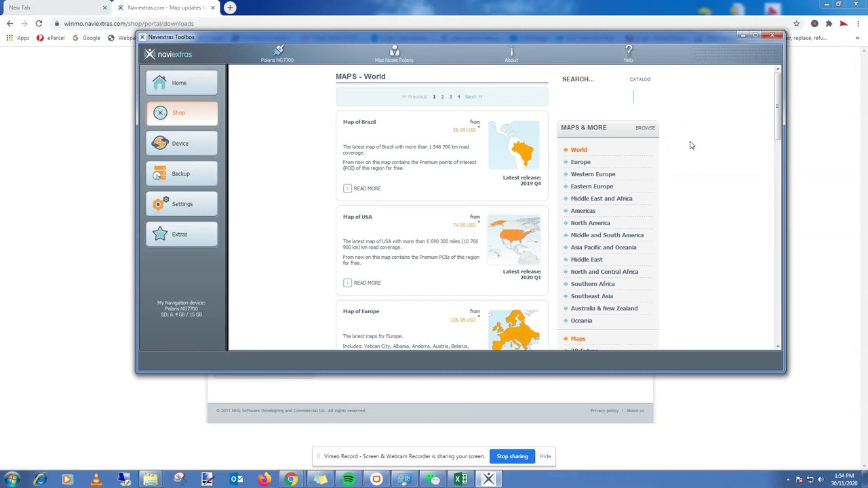Go to page 2 of maps

(x=442, y=97)
